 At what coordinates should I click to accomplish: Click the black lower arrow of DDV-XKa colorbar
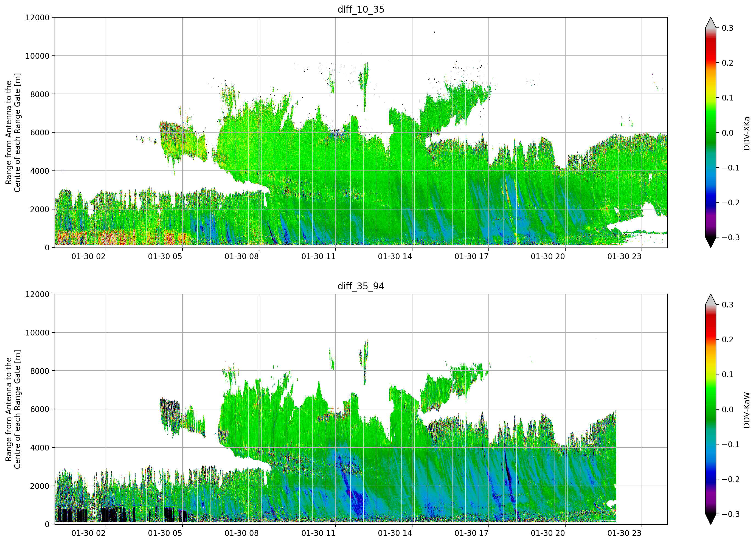point(711,242)
